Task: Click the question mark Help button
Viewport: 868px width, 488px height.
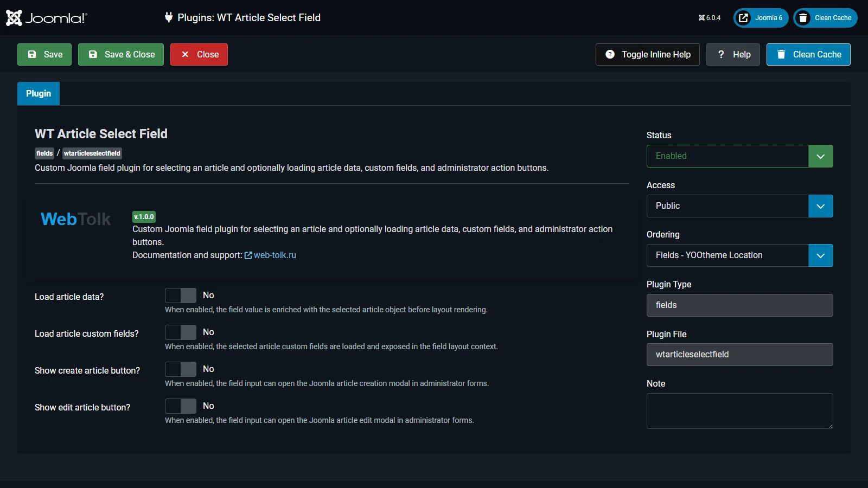Action: (733, 54)
